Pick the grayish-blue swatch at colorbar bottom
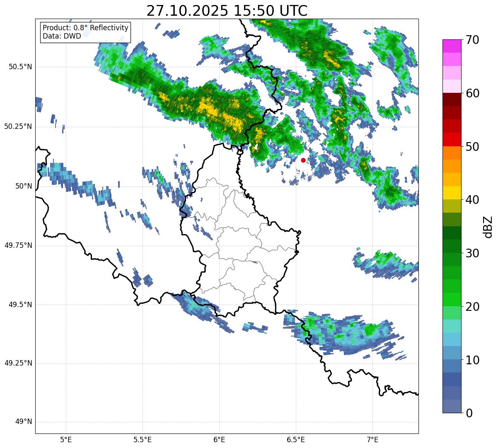Screen dimensions: 498x448 [452, 406]
